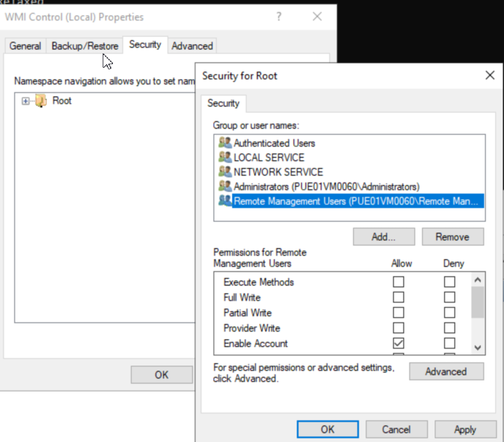This screenshot has width=504, height=442.
Task: Check Allow for Execute Methods
Action: (398, 281)
